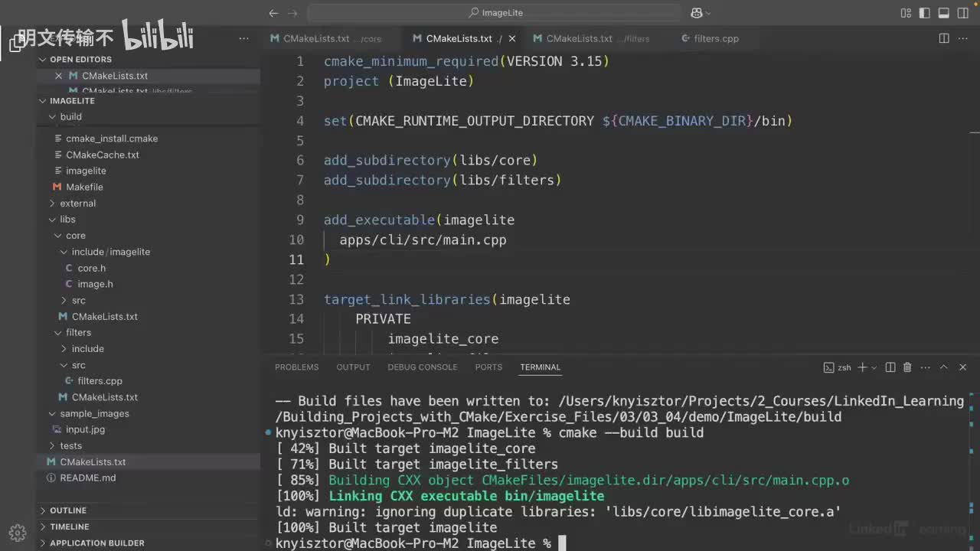Click the Customize Layout icon
The image size is (980, 551).
point(906,13)
